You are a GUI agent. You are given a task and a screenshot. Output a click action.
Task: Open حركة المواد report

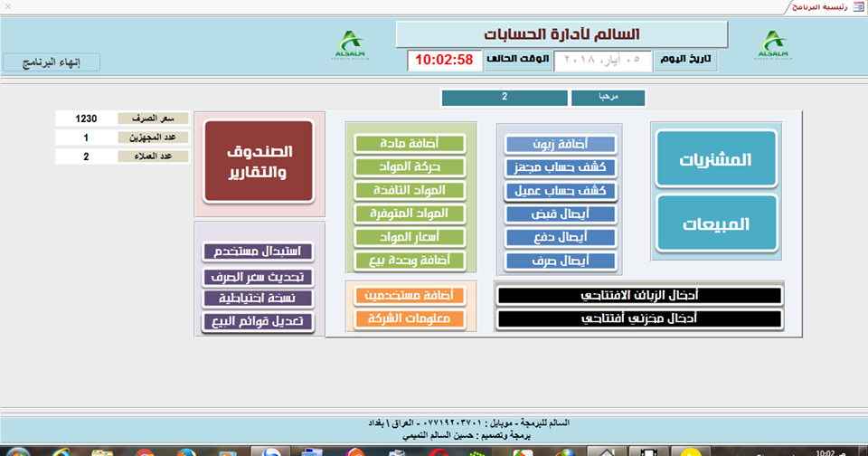[409, 166]
